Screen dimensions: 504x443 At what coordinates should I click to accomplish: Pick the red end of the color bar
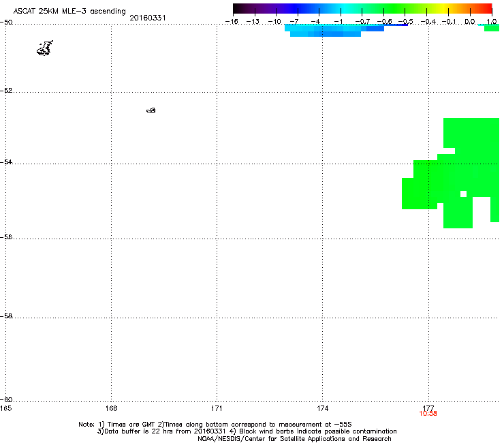click(x=488, y=8)
